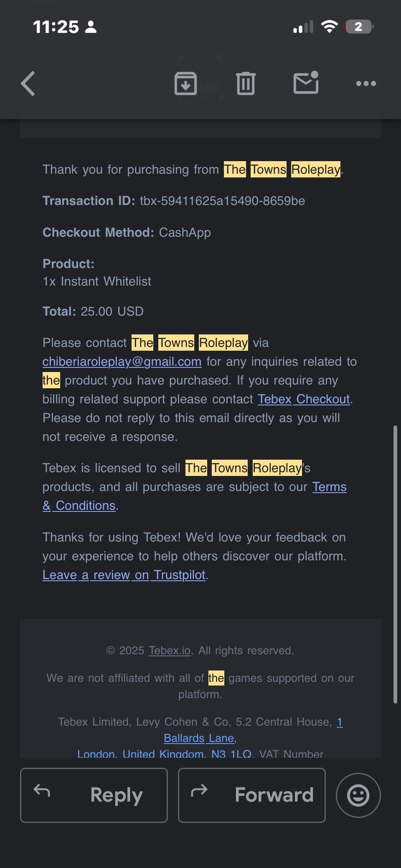The image size is (401, 868).
Task: Open the Ballards Lane address link
Action: tap(200, 738)
